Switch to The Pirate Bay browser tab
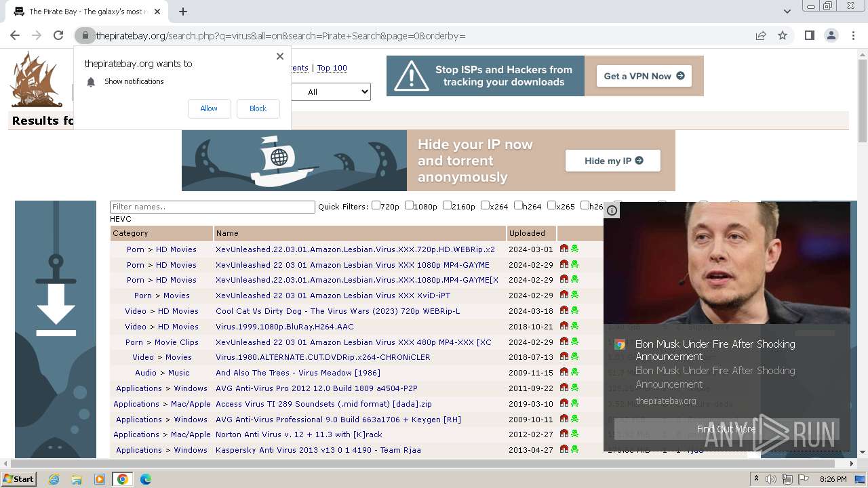Viewport: 868px width, 488px height. 87,12
